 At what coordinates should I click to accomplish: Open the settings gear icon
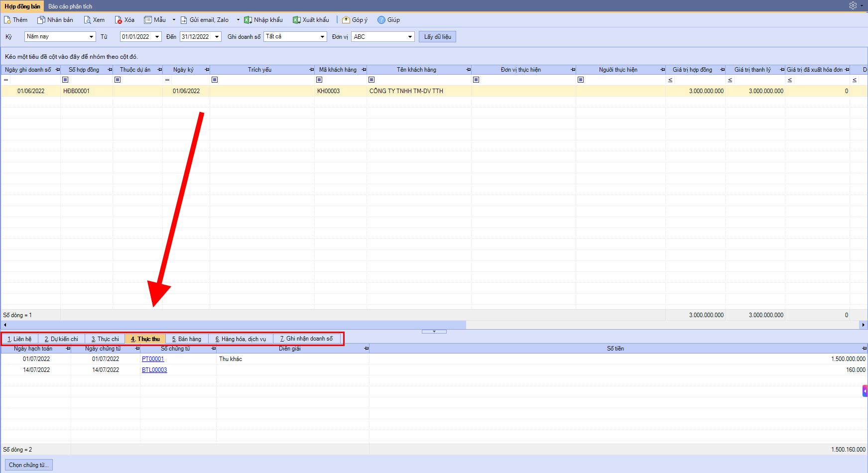(853, 5)
